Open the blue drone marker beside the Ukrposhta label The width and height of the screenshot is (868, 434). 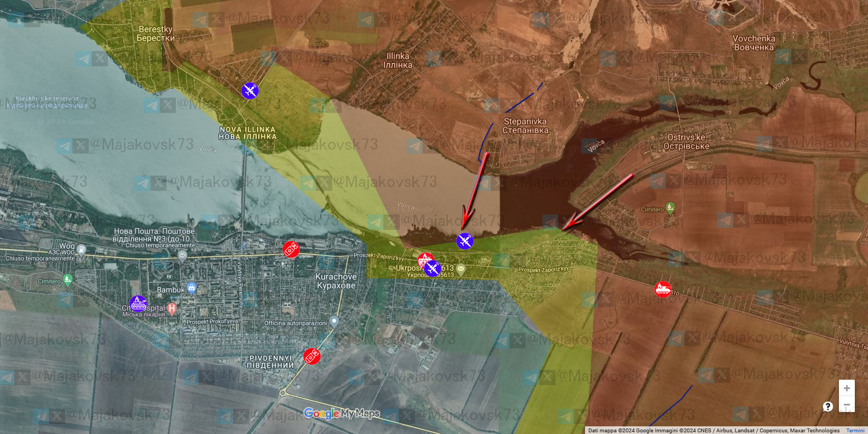(x=432, y=269)
